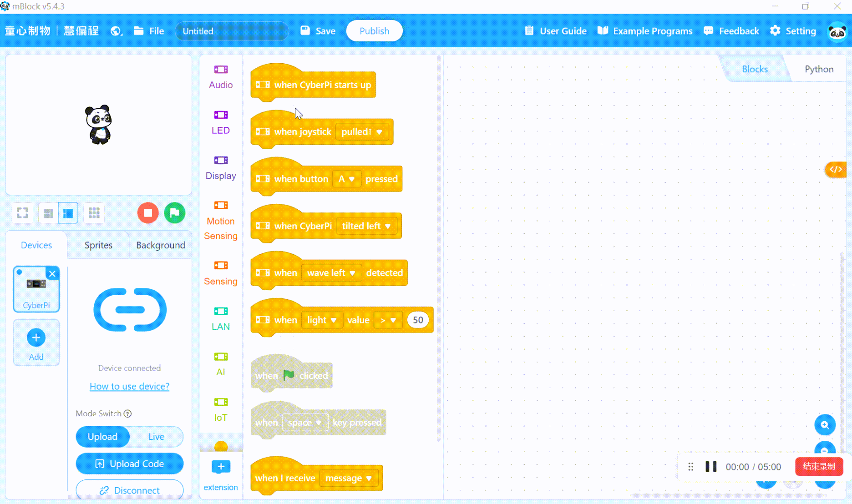This screenshot has height=504, width=852.
Task: Click the block palette vertical scrollbar
Action: click(x=439, y=248)
